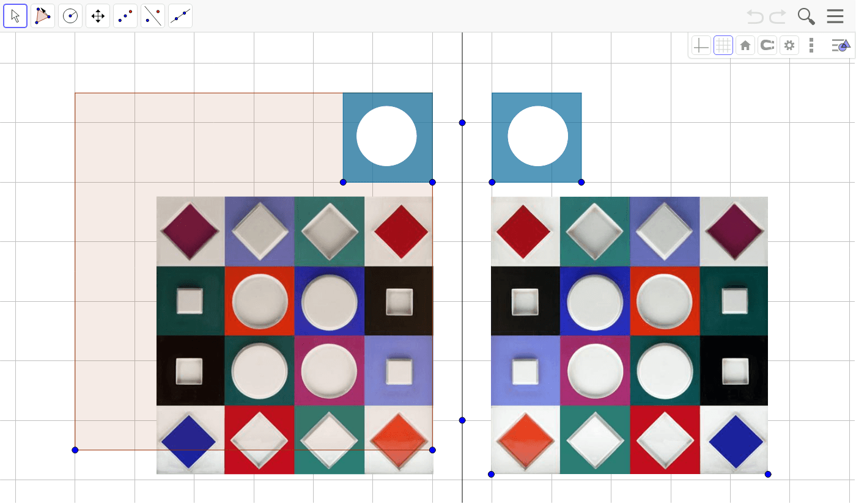
Task: Select the bottom-left vertex of the beige rectangle
Action: (75, 450)
